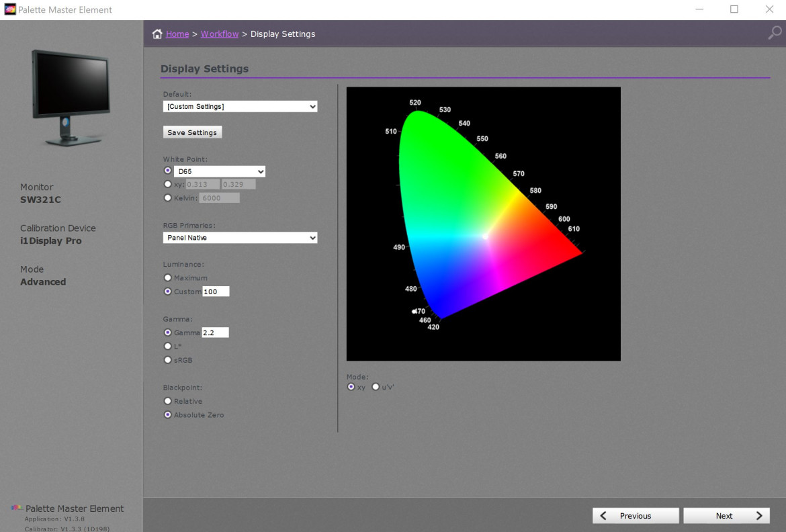Select the L* gamma radio button
Image resolution: width=786 pixels, height=532 pixels.
168,346
